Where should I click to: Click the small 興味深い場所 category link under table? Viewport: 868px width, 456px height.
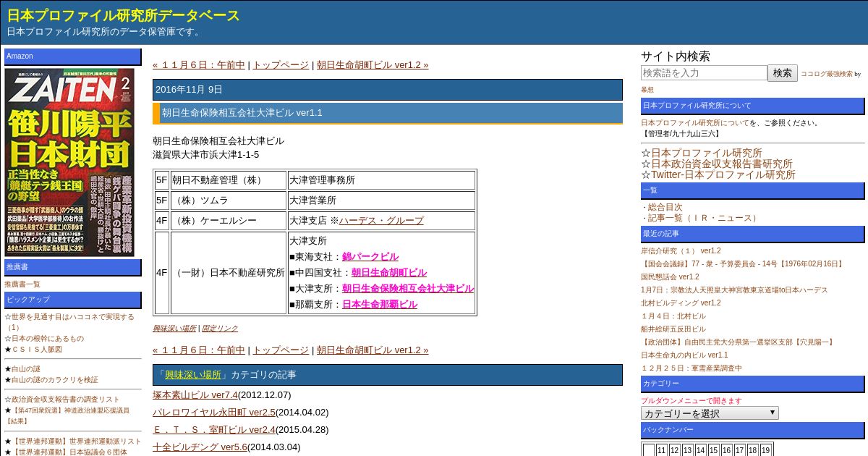tap(174, 328)
